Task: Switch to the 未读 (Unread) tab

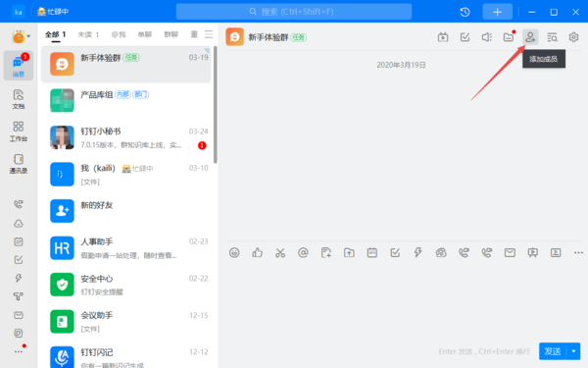Action: 88,34
